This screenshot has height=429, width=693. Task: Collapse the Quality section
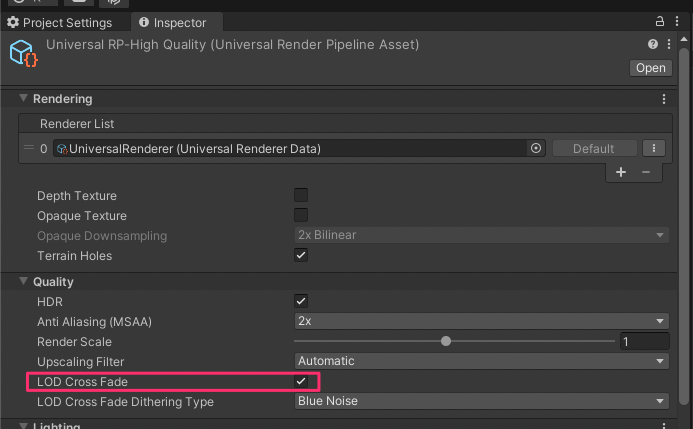click(x=23, y=281)
